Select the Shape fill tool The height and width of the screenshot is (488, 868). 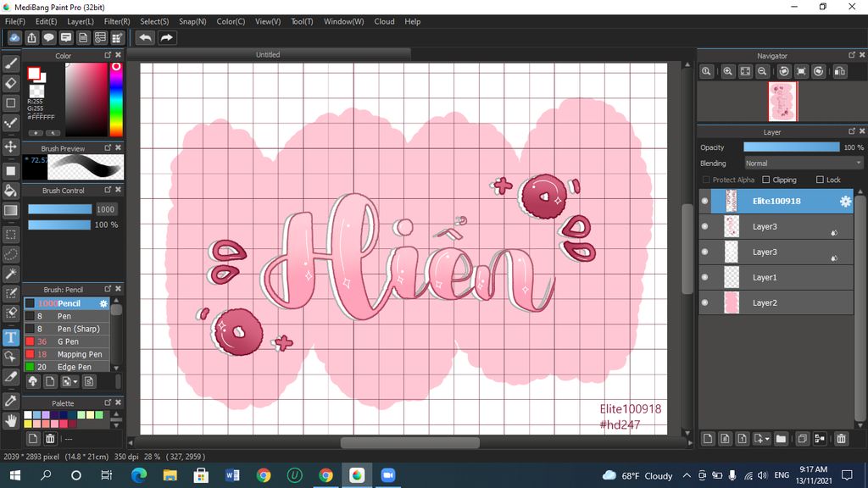[10, 171]
